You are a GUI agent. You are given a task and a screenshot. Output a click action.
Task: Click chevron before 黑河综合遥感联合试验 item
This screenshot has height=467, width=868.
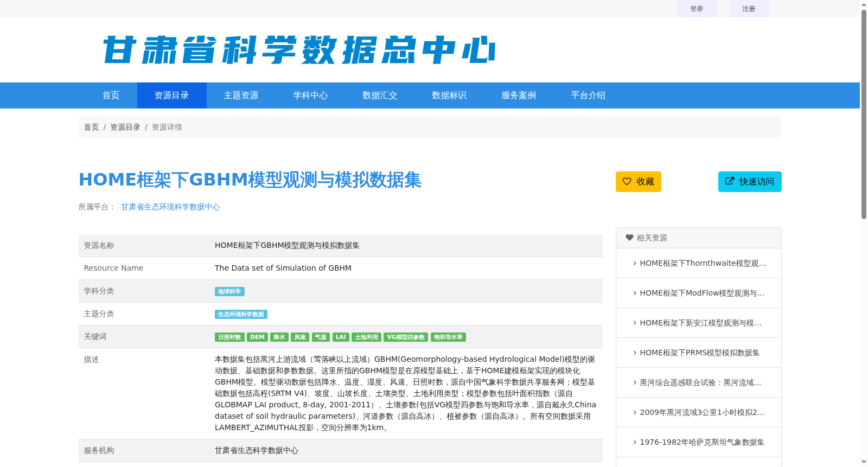point(635,382)
